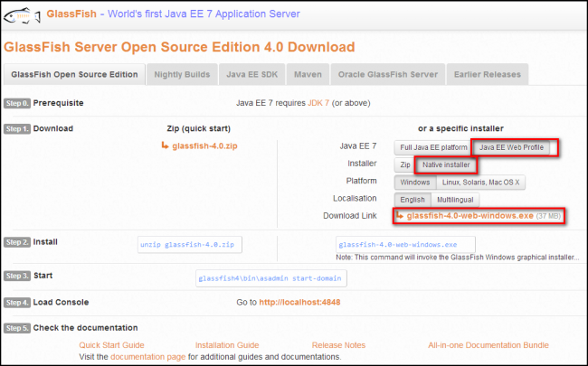Click the 'or a specific installer' heading
Viewport: 588px width, 366px height.
460,128
